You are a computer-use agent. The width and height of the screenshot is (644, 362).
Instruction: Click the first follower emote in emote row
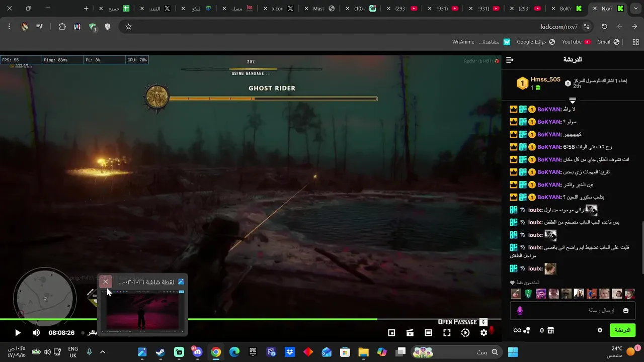tap(516, 294)
